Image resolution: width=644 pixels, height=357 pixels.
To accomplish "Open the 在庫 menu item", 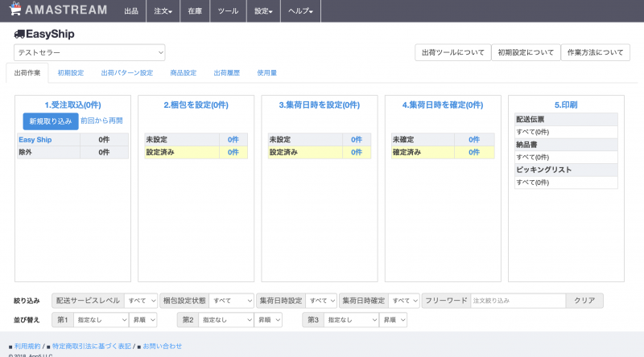I will (195, 11).
